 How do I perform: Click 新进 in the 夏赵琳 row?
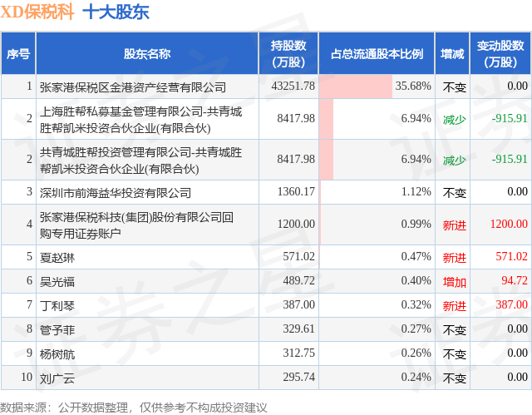(455, 258)
